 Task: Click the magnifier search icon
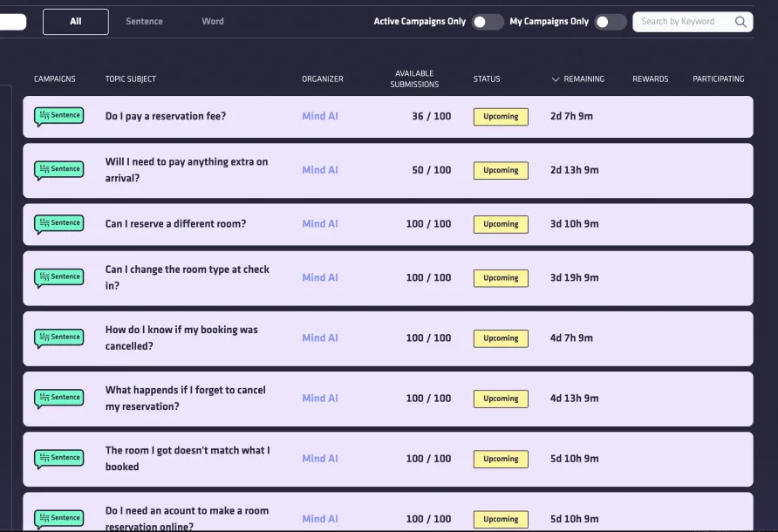(x=740, y=22)
